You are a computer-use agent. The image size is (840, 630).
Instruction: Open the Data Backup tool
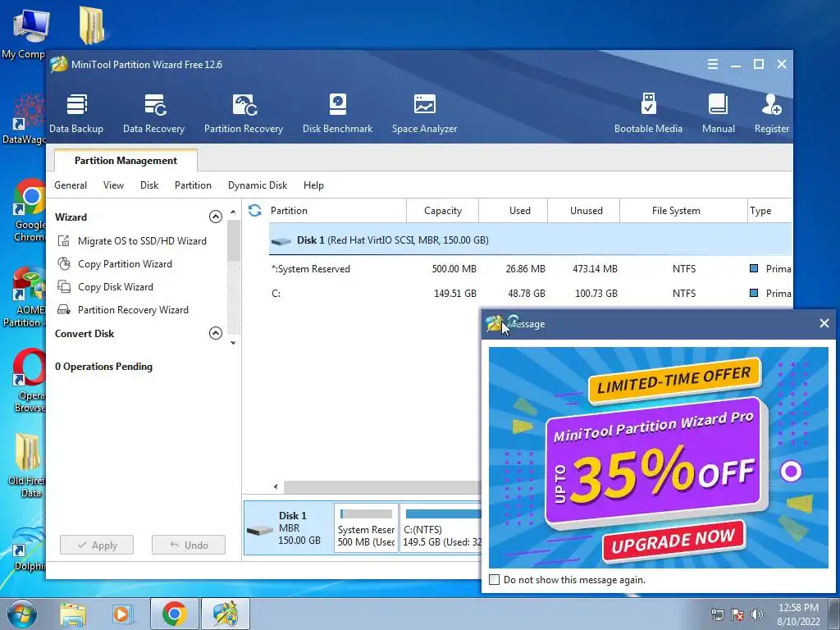pyautogui.click(x=76, y=113)
